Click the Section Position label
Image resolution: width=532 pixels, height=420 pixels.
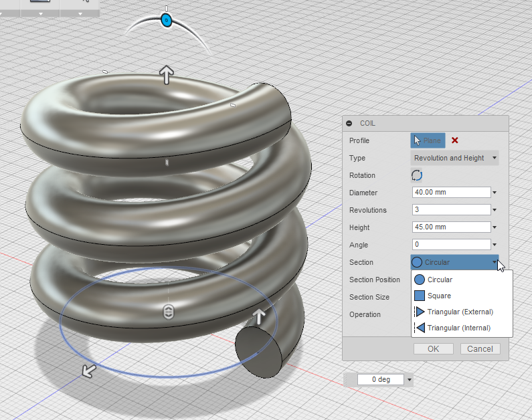(x=375, y=280)
